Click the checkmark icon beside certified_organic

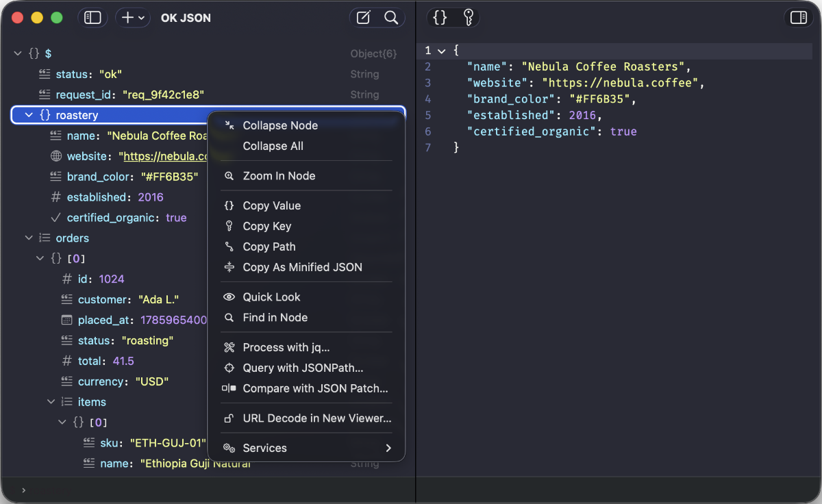coord(56,218)
